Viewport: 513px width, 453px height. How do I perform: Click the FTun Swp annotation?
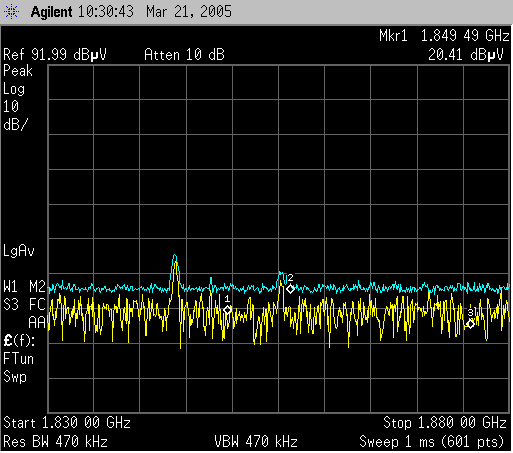18,368
